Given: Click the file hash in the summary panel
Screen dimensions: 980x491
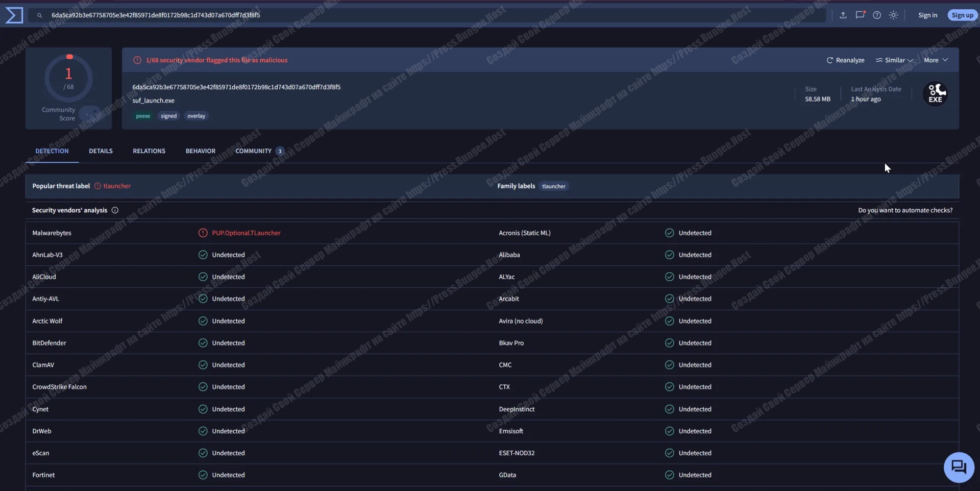Looking at the screenshot, I should [x=236, y=87].
